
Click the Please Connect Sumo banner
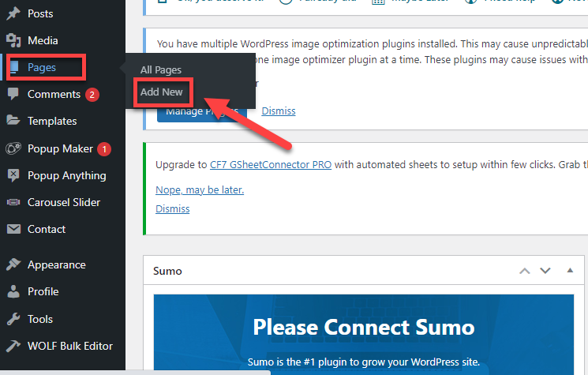363,335
